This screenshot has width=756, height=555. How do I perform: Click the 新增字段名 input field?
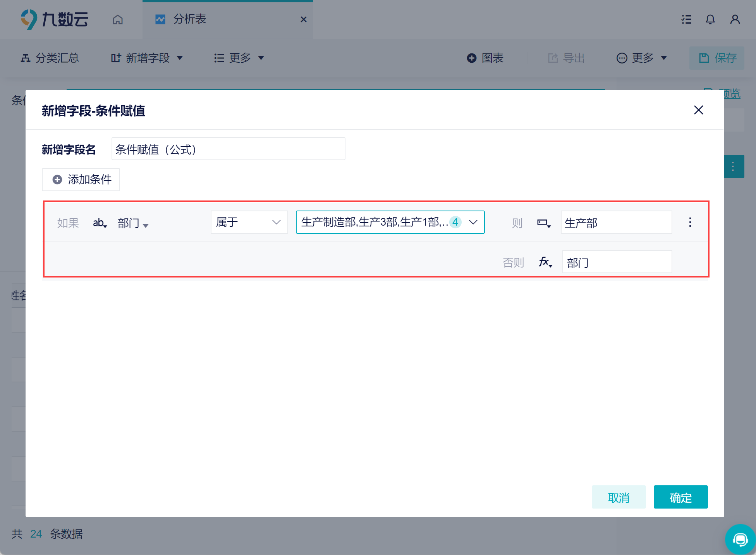tap(228, 149)
